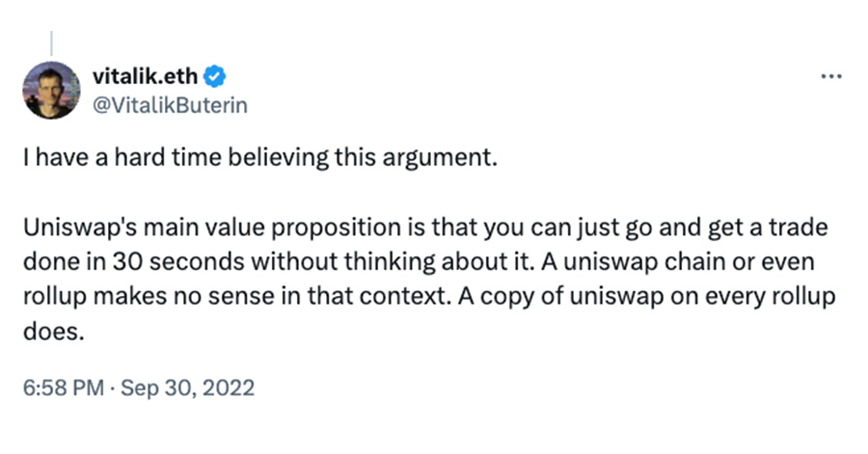Open the @VitalikButerin handle link
Screen dimensions: 868x454
click(170, 105)
